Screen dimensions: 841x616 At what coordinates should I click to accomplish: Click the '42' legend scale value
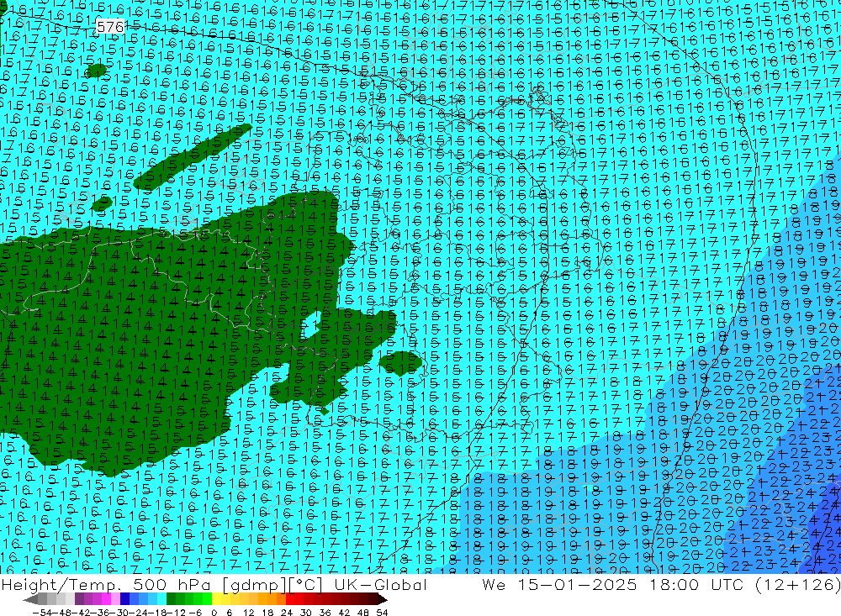pos(344,613)
